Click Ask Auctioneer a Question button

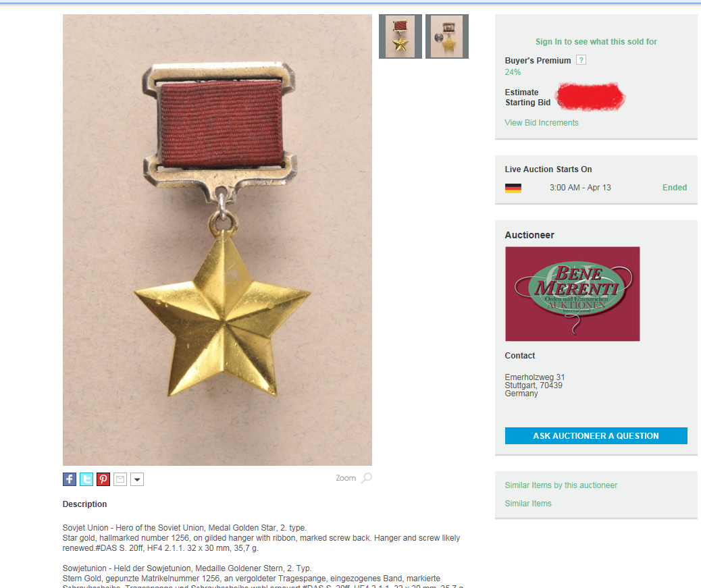596,435
